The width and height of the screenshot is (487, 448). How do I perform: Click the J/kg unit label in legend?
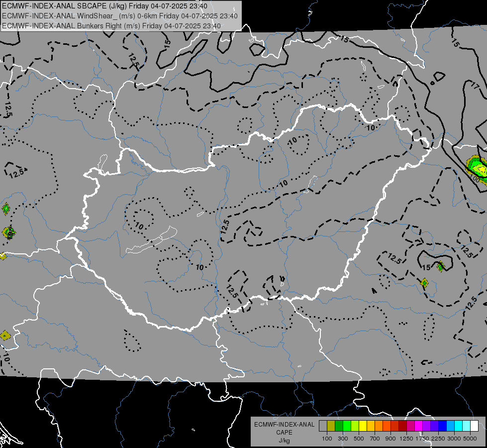[284, 441]
